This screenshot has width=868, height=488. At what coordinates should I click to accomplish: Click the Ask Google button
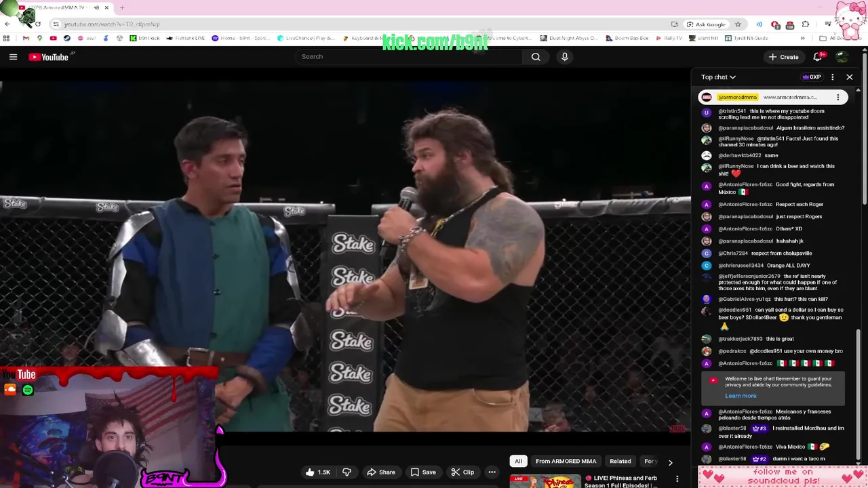point(705,24)
